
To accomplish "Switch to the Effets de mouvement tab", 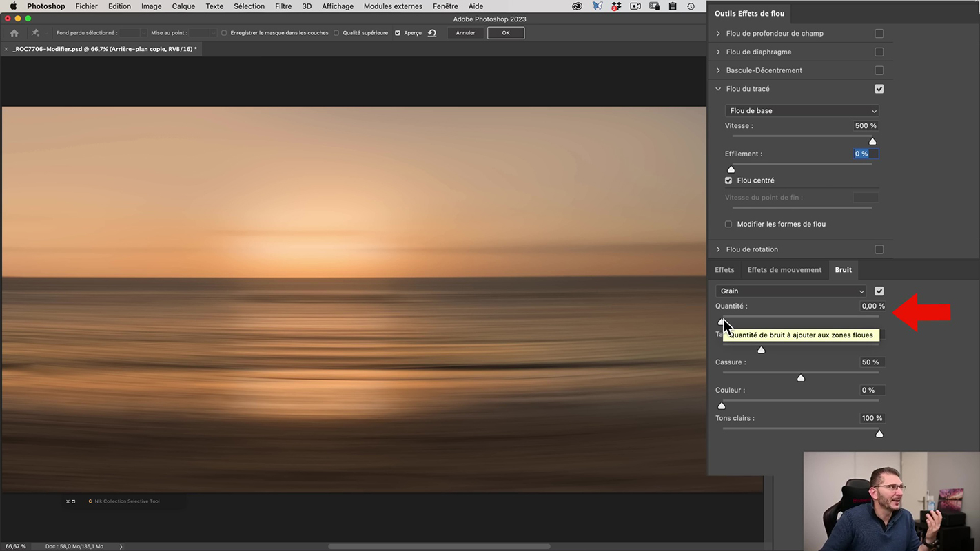I will coord(784,270).
